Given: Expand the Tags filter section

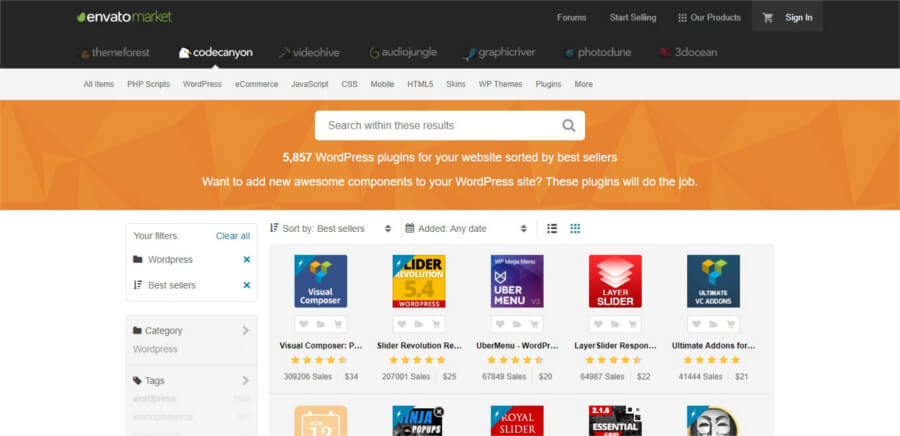Looking at the screenshot, I should coord(245,381).
